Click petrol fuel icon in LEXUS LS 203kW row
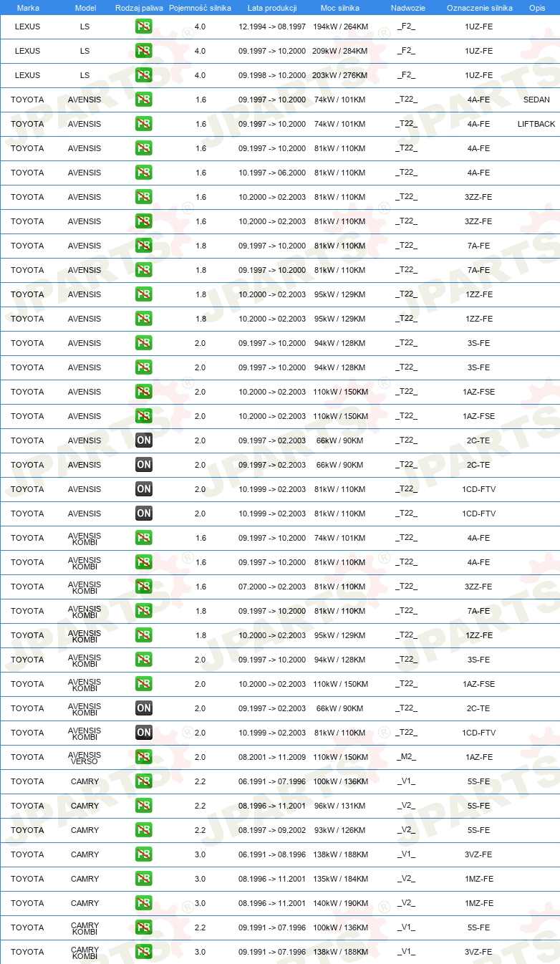Image resolution: width=560 pixels, height=964 pixels. pos(143,75)
